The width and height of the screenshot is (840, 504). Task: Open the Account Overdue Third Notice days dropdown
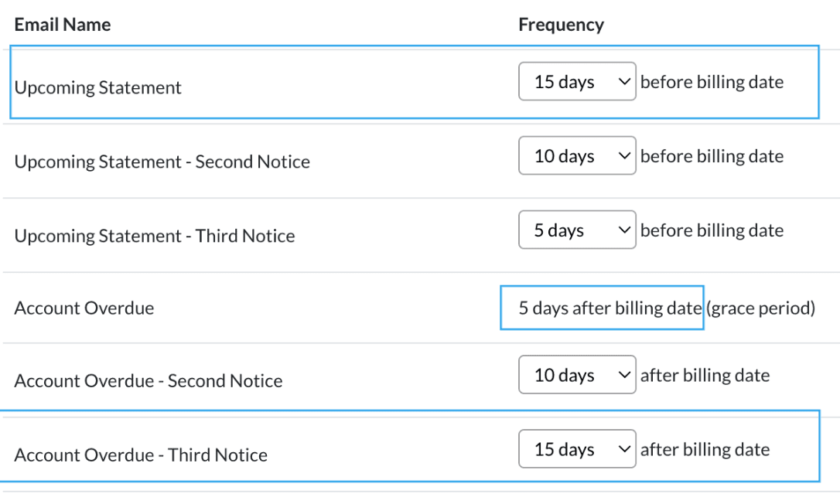577,449
